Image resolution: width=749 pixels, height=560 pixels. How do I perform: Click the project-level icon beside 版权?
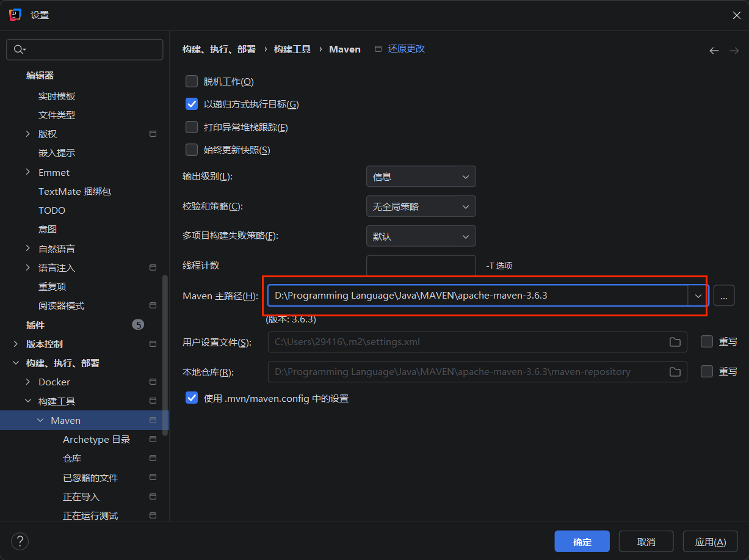153,134
